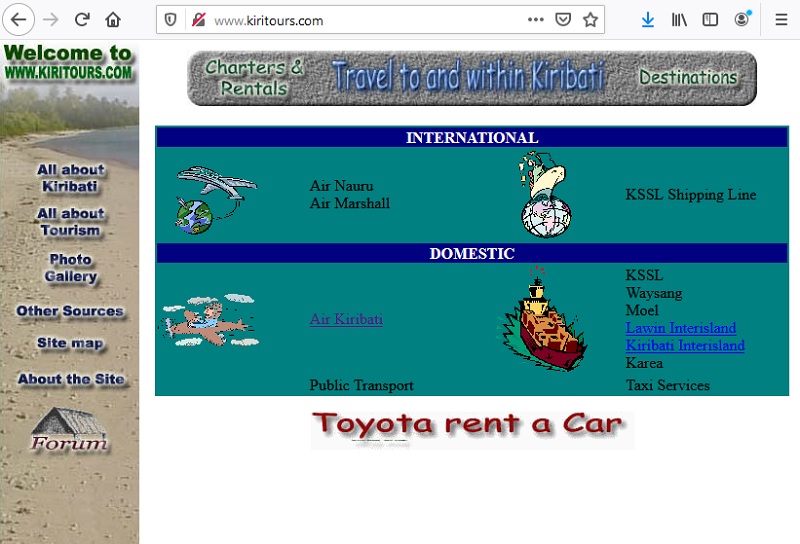Open Charters & Rentals section
800x544 pixels.
tap(254, 78)
